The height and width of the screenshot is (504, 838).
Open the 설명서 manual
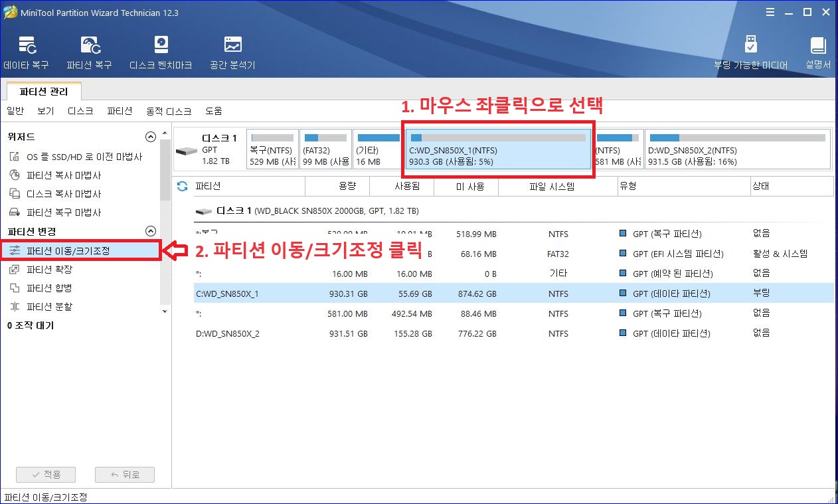(x=818, y=53)
